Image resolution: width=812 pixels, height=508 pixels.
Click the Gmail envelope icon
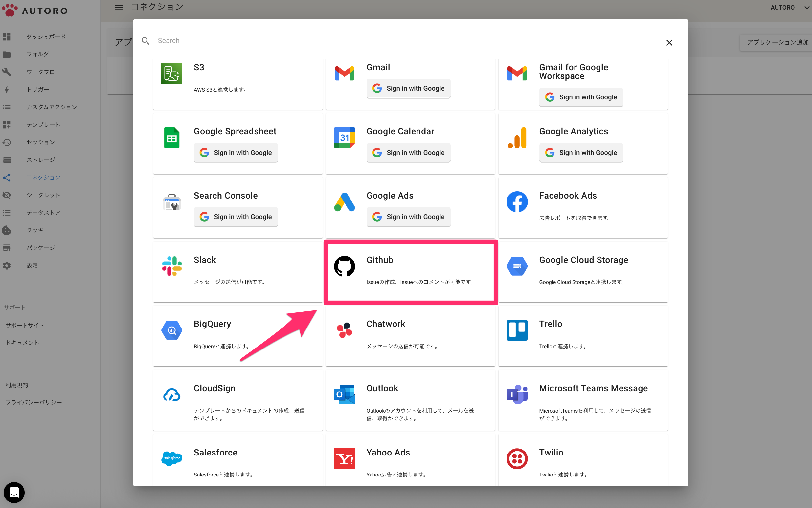coord(344,73)
